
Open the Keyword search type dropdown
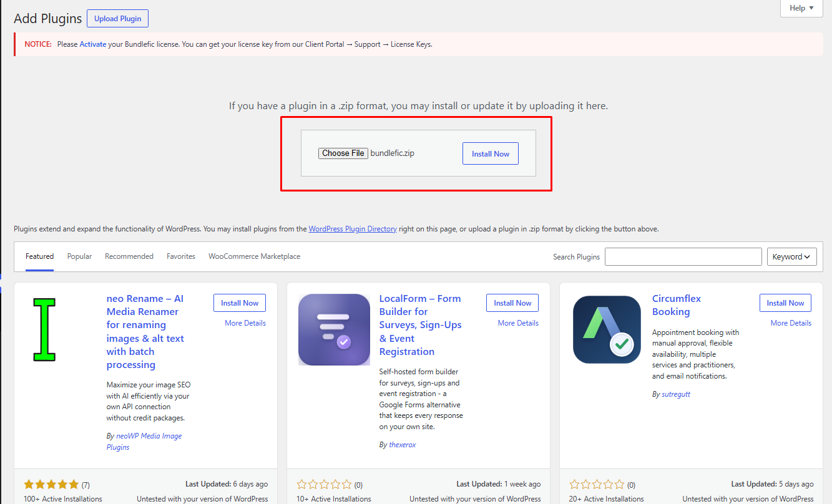pyautogui.click(x=791, y=257)
